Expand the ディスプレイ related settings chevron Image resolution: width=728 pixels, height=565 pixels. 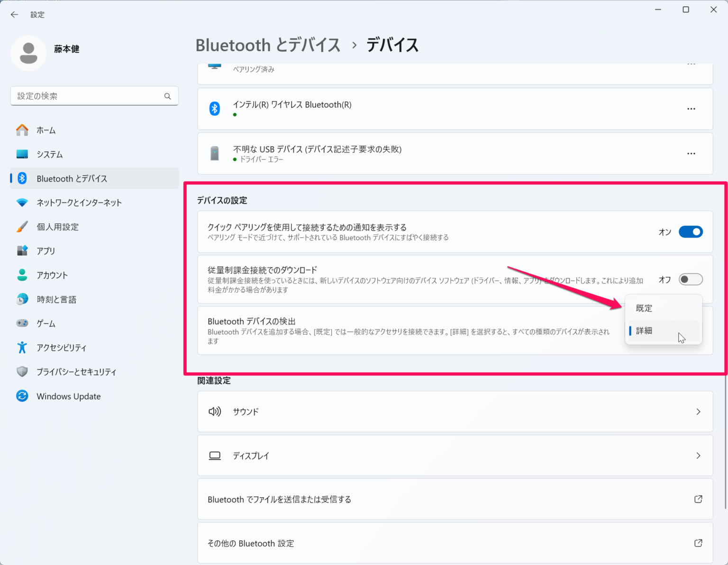[x=698, y=456]
